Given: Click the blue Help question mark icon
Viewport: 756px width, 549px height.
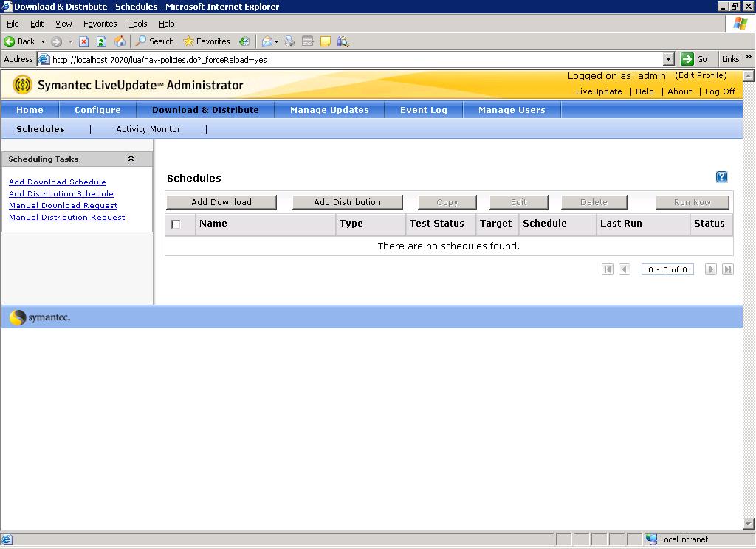Looking at the screenshot, I should tap(721, 176).
